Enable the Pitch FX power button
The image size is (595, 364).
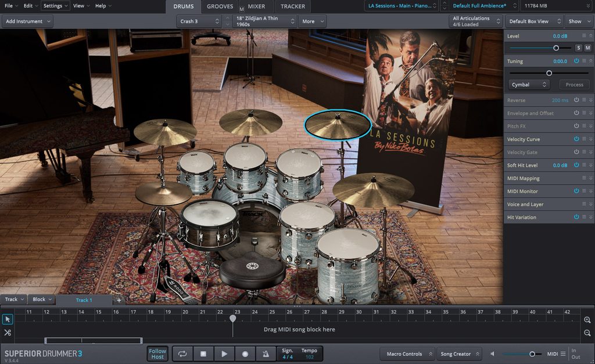tap(576, 126)
